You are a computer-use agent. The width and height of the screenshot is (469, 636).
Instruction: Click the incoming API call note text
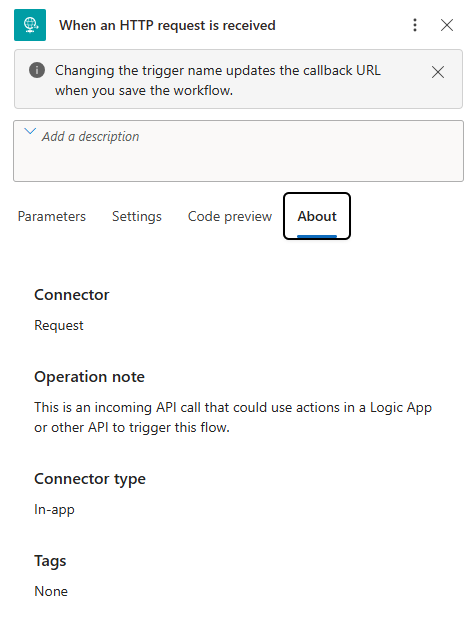pos(233,417)
